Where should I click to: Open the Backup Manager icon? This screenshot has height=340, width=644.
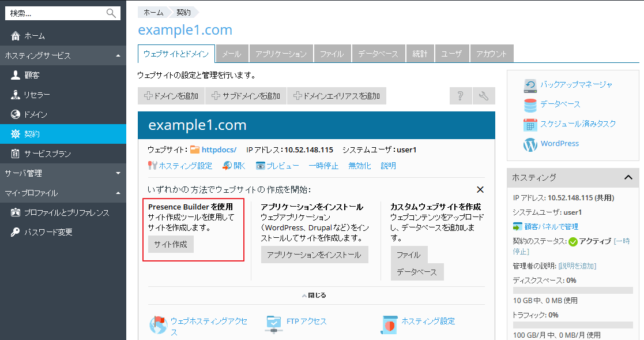[x=530, y=85]
